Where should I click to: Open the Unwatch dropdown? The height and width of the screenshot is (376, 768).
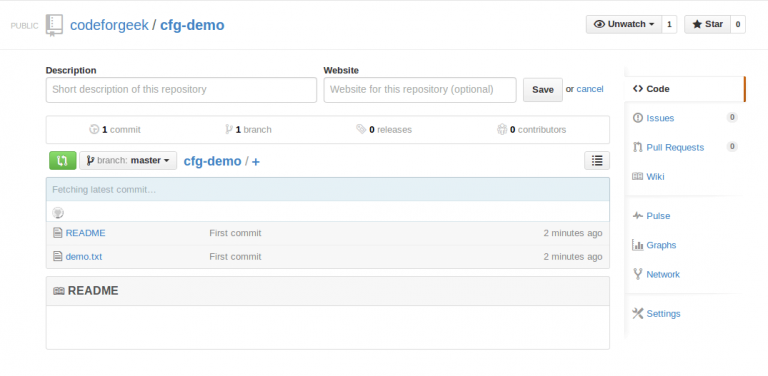624,24
